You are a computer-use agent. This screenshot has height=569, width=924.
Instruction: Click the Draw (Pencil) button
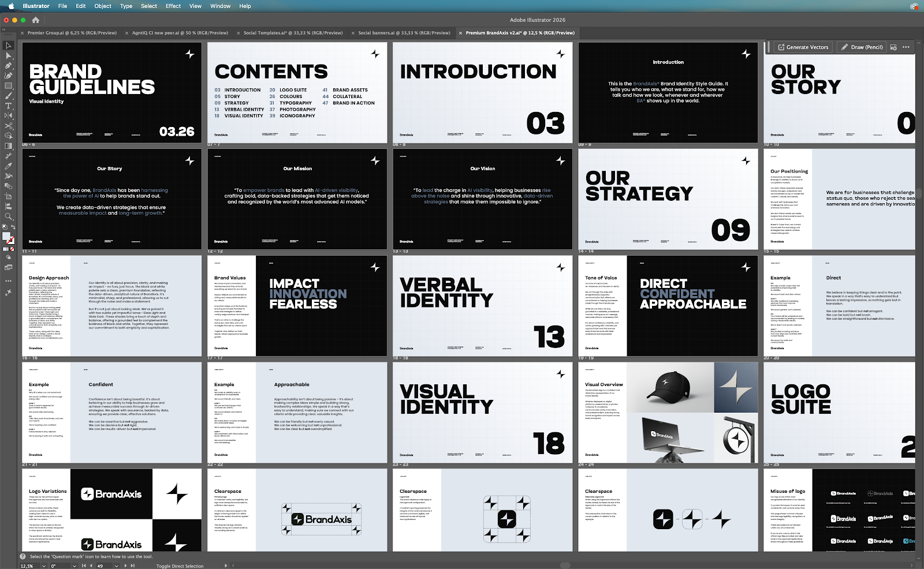click(862, 47)
